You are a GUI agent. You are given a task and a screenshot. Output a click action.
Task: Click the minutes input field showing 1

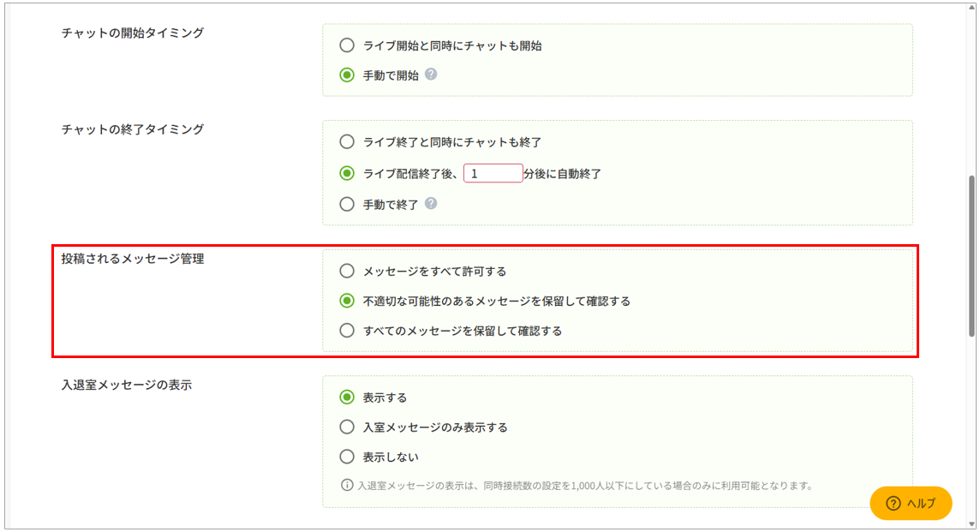[493, 173]
